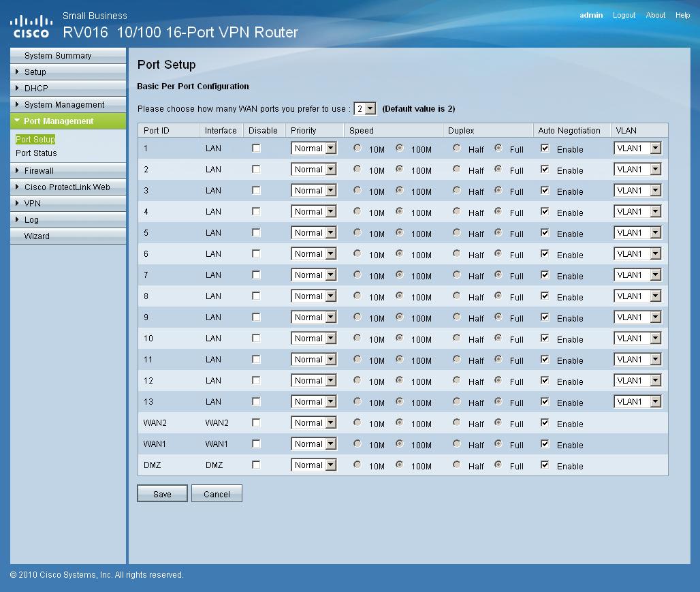
Task: Open VLAN dropdown for port 1
Action: point(637,149)
